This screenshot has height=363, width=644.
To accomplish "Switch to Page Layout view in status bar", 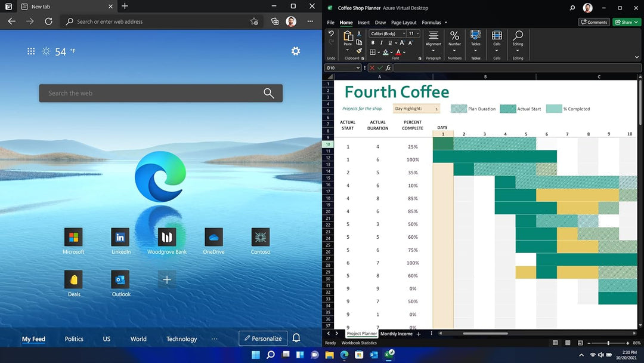I will (566, 343).
